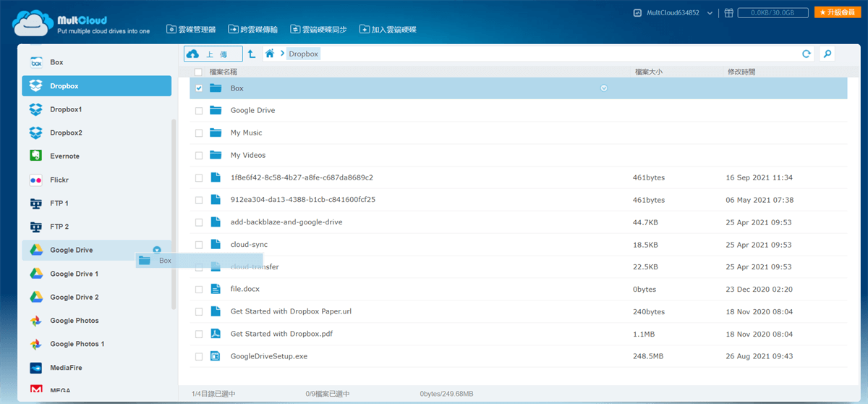Open the 雲端硬碟同步 menu
The height and width of the screenshot is (404, 868).
click(x=318, y=30)
